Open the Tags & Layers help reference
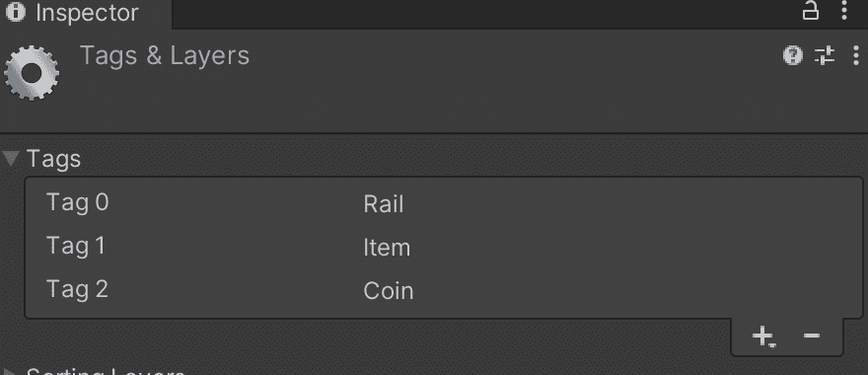Image resolution: width=868 pixels, height=375 pixels. [793, 55]
